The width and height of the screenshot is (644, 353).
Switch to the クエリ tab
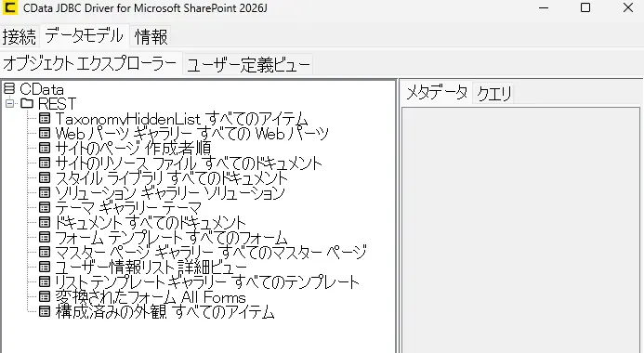click(x=494, y=94)
